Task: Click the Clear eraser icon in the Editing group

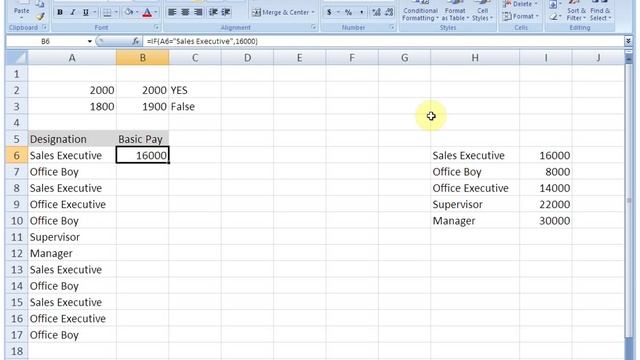Action: [x=553, y=17]
